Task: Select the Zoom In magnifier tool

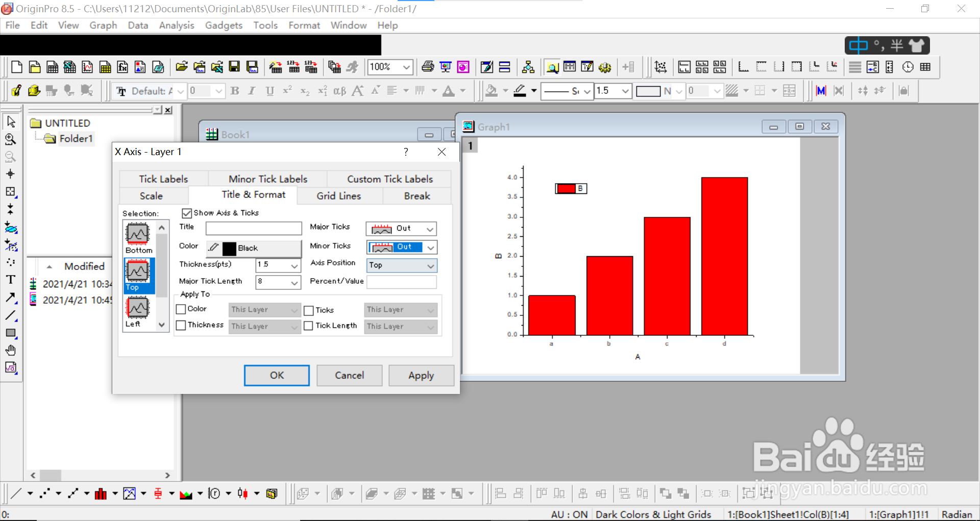Action: 11,139
